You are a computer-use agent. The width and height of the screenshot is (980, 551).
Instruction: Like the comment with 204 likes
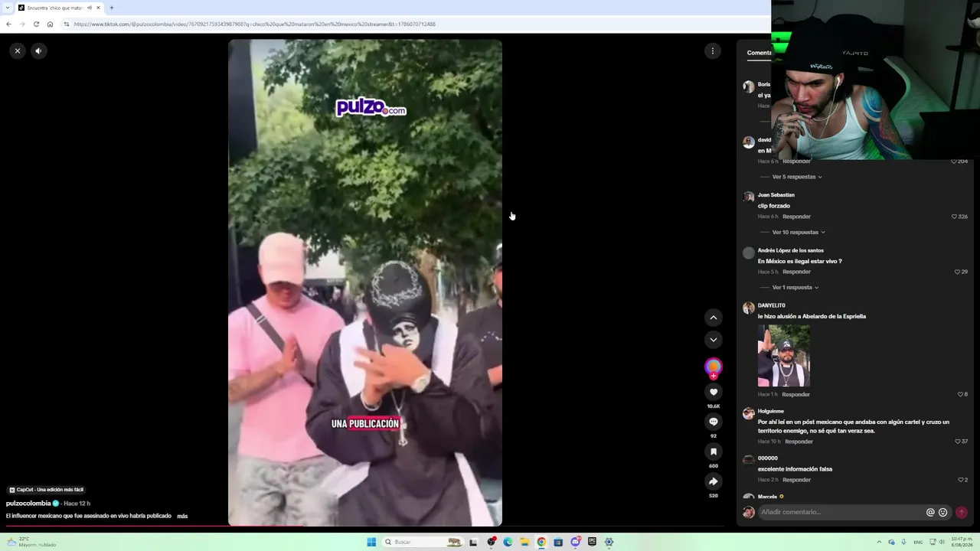click(954, 161)
